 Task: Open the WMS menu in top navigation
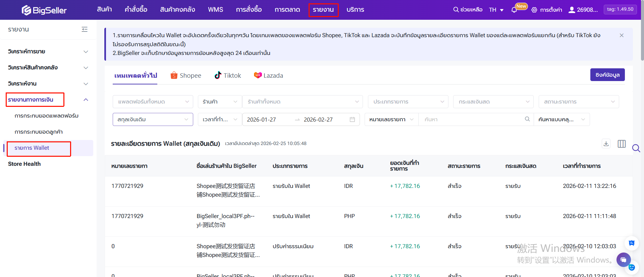tap(215, 10)
